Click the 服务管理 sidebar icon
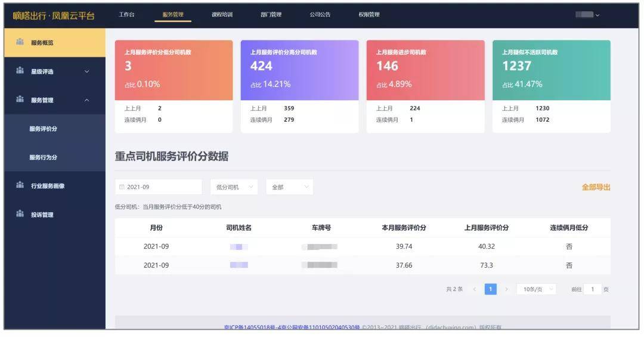 click(x=20, y=100)
